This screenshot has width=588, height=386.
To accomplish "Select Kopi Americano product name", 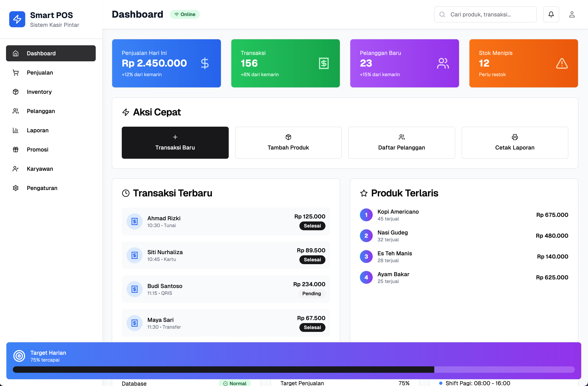I will (398, 212).
